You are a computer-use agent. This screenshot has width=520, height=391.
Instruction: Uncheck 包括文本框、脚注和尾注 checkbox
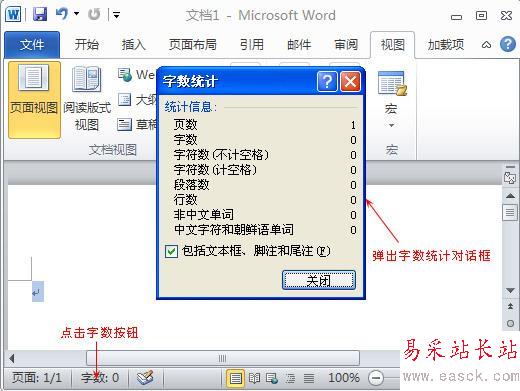[x=171, y=251]
